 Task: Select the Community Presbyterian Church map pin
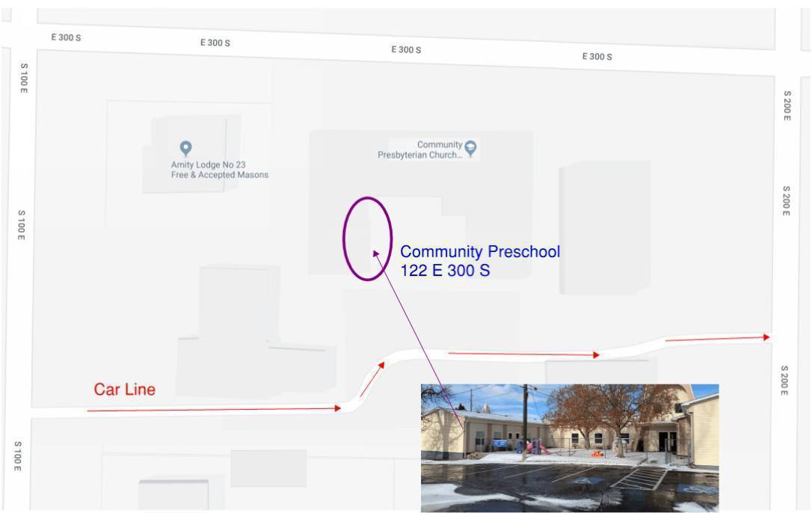point(470,147)
